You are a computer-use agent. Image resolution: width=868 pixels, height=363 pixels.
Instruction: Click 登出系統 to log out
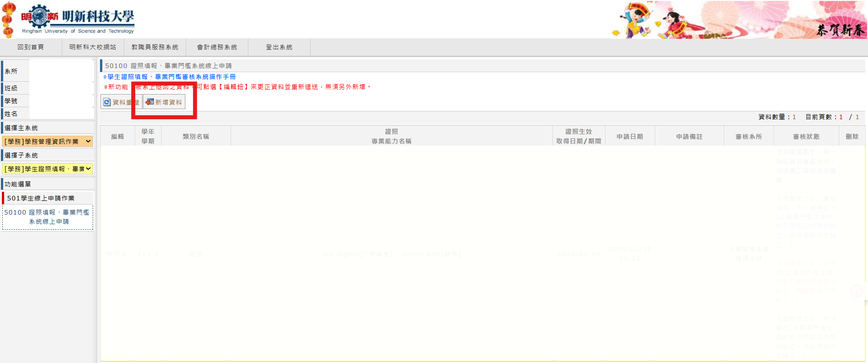279,47
